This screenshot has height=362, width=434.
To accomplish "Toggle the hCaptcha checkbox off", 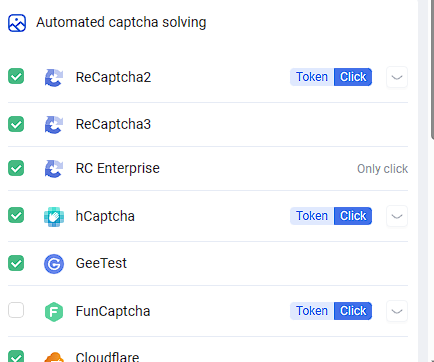I will coord(16,215).
